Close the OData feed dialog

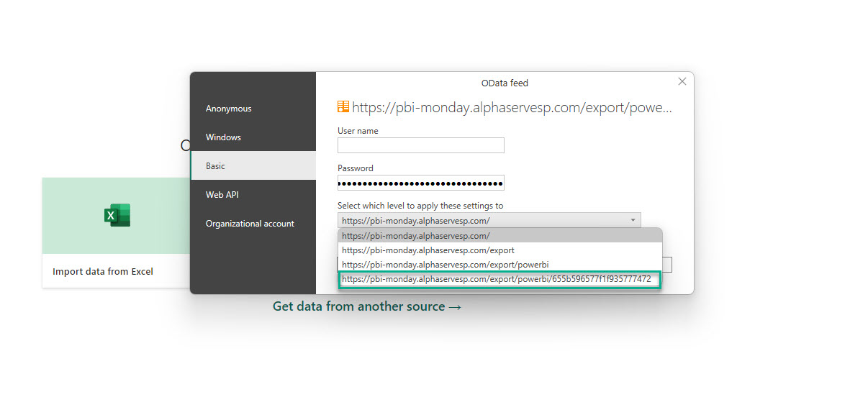(x=682, y=82)
